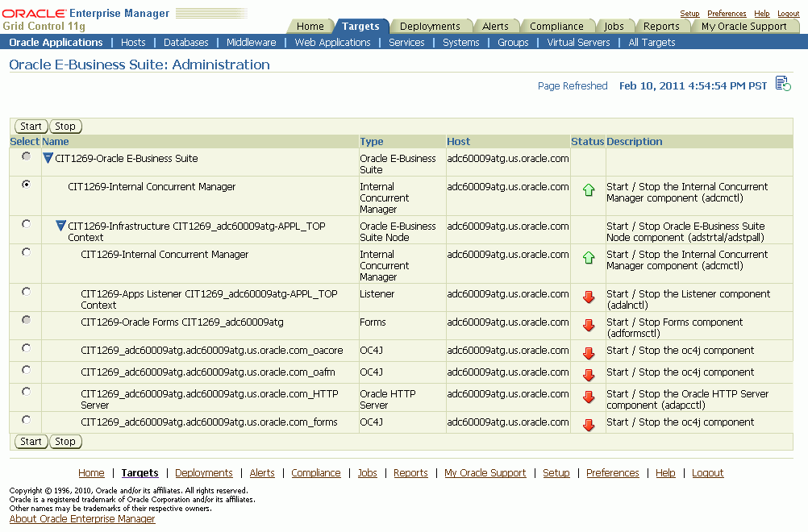Collapse CIT1269-Infrastructure APPL_TOP Context node

tap(60, 226)
